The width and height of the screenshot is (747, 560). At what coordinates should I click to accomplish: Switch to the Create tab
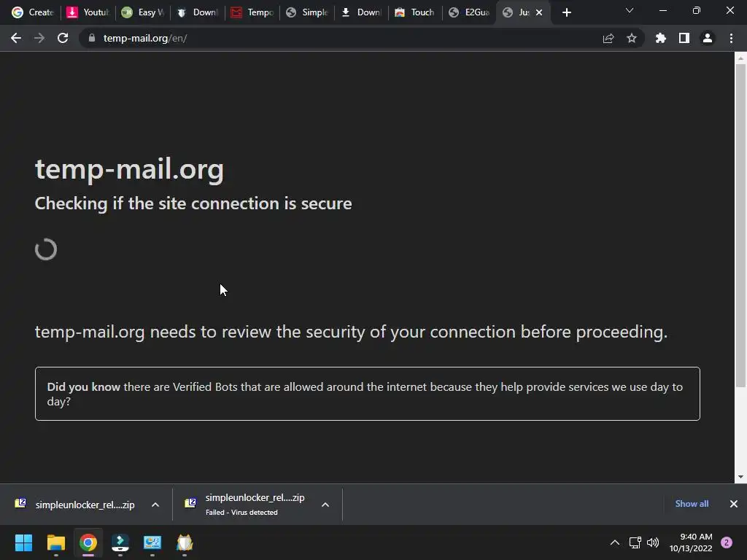[x=32, y=12]
